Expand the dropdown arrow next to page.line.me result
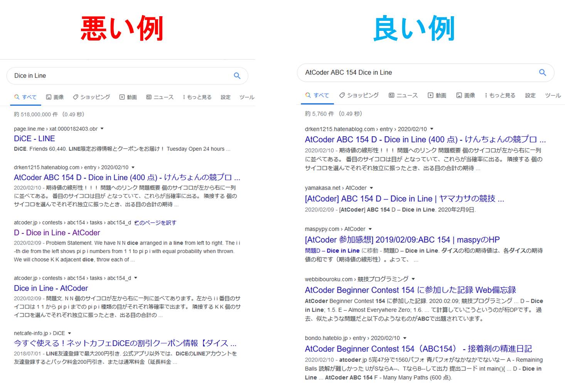Screen dimensions: 565x392 (x=102, y=129)
